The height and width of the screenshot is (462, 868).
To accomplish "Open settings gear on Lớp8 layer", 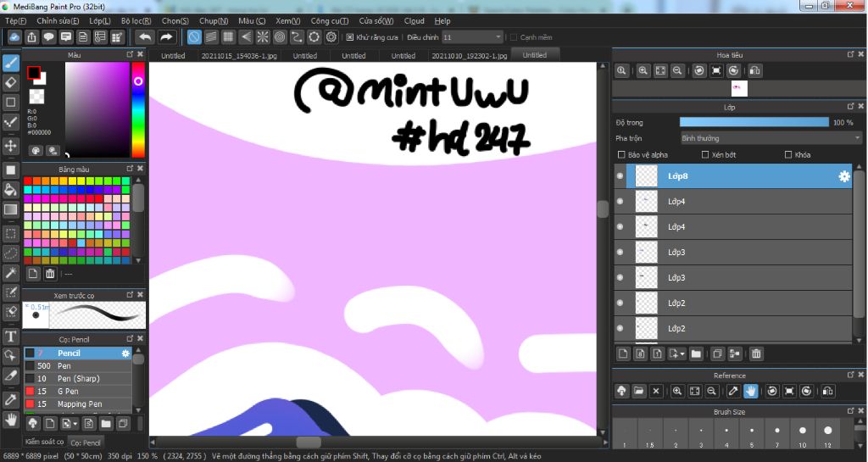I will [844, 176].
